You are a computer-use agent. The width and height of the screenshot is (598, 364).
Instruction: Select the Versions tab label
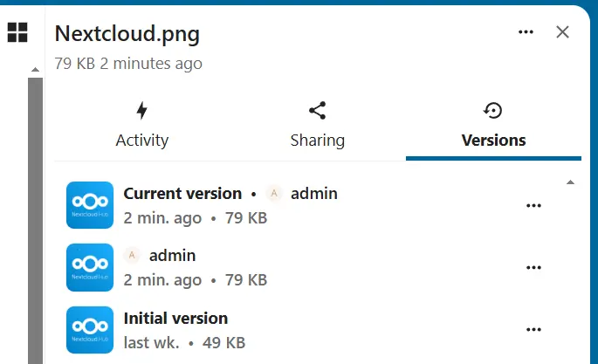(493, 140)
